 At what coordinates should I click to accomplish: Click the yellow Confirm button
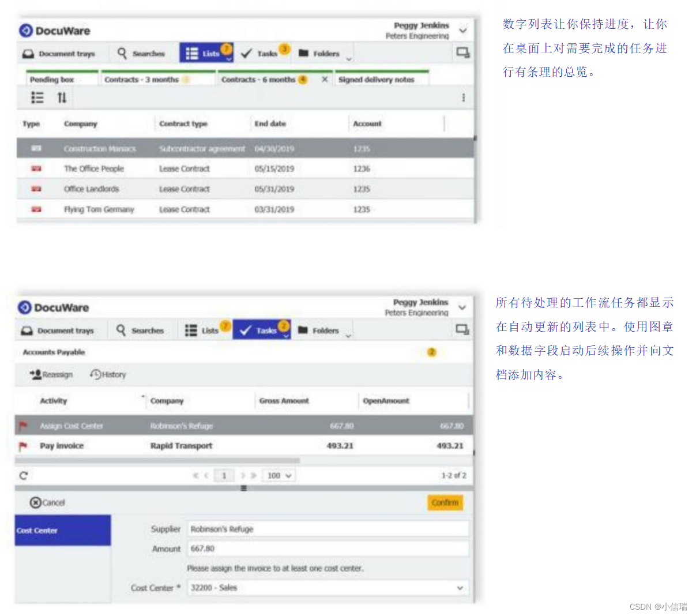point(445,502)
